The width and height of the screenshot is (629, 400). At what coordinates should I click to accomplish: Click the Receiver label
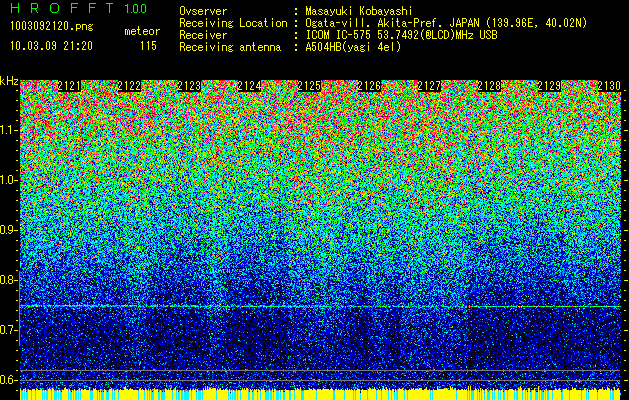pos(203,35)
